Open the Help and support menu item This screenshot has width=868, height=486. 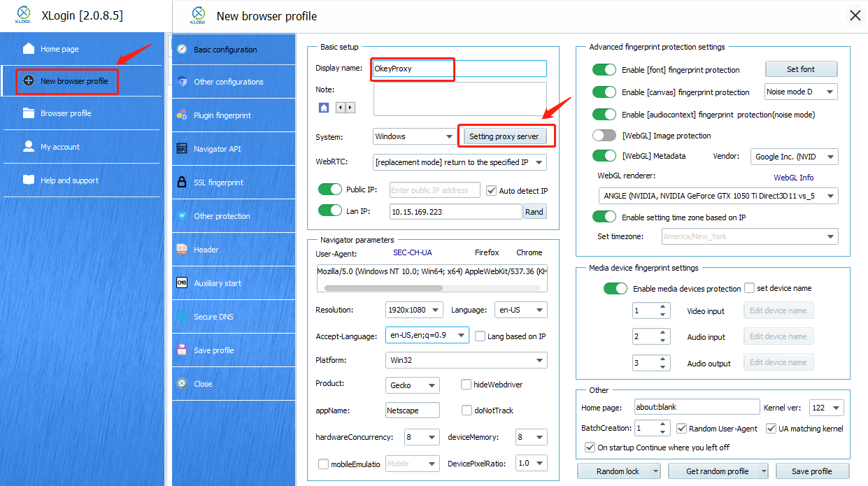[69, 180]
